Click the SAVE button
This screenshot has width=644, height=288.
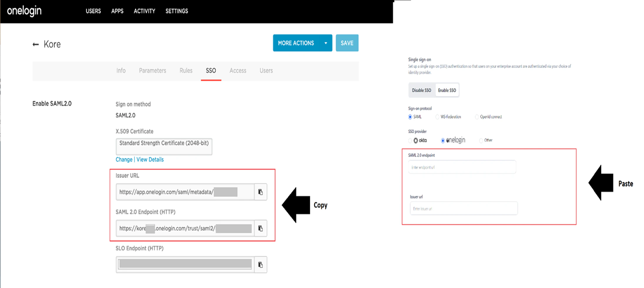pyautogui.click(x=347, y=43)
